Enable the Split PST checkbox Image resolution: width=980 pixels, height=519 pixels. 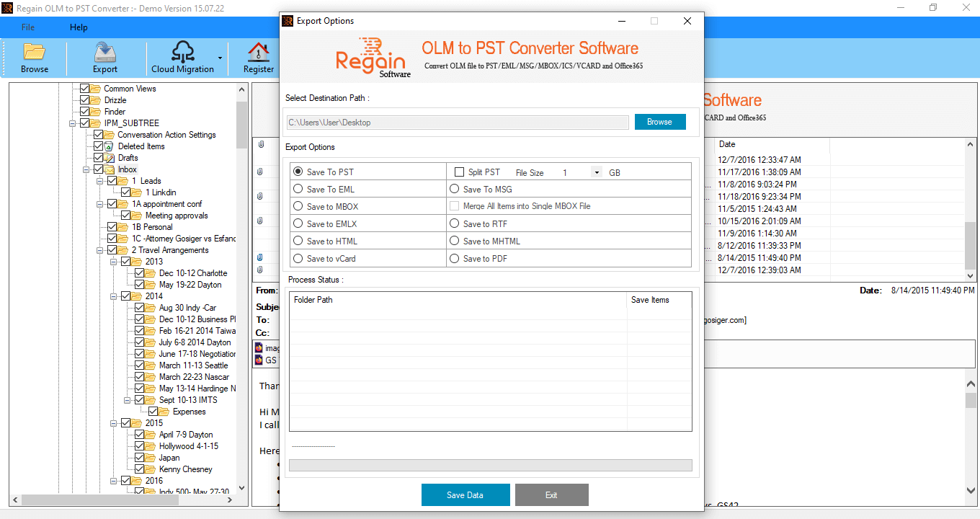coord(460,172)
